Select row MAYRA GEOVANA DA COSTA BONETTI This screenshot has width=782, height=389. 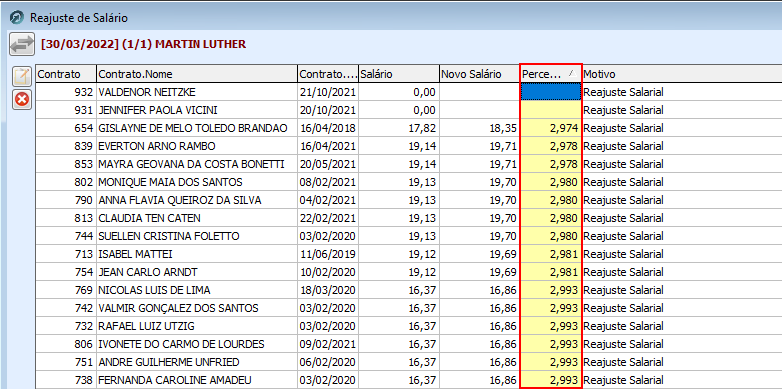click(409, 164)
